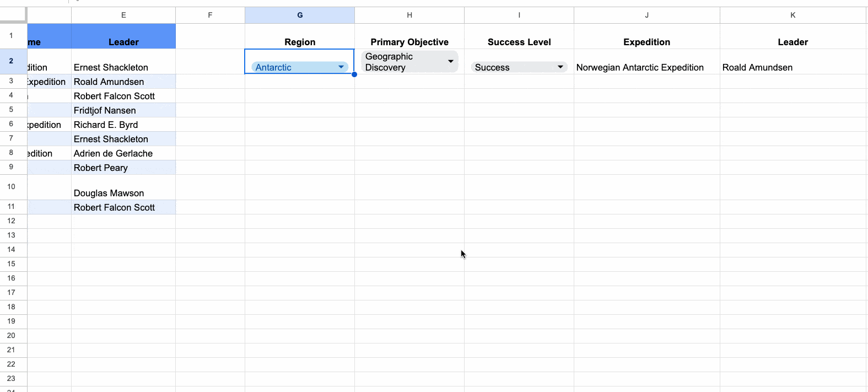
Task: Select the Norwegian Antarctic Expedition cell
Action: click(640, 67)
